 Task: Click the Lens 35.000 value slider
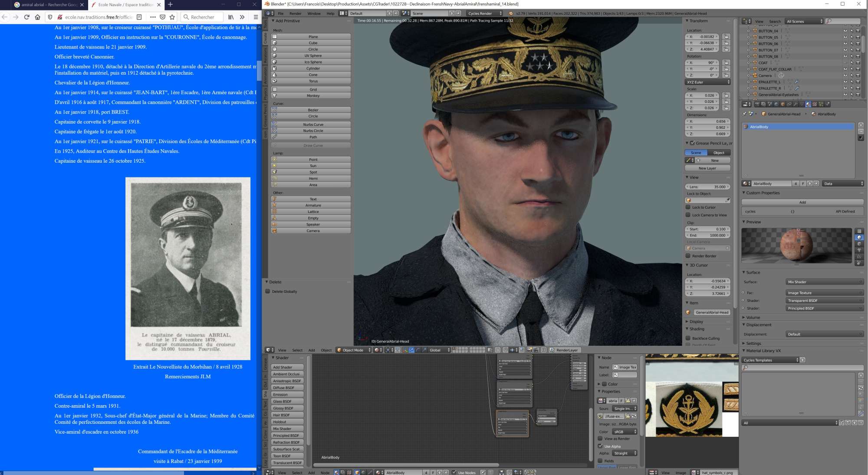click(x=707, y=187)
